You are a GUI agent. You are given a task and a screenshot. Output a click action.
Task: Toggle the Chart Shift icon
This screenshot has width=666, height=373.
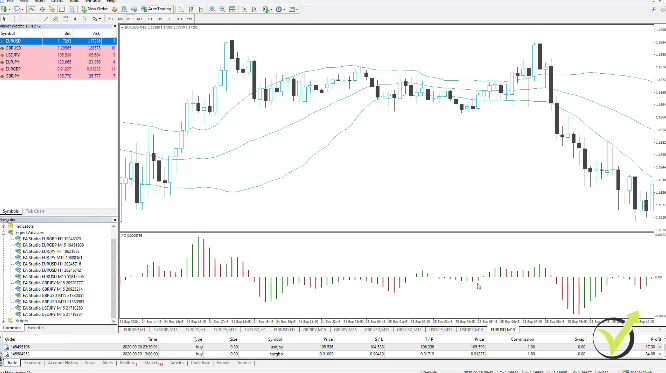[254, 9]
